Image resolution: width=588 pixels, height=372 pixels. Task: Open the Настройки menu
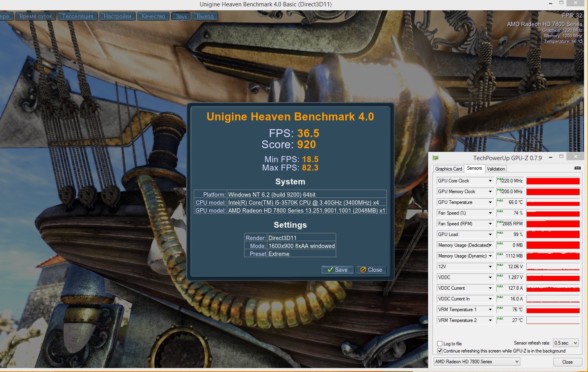click(117, 16)
